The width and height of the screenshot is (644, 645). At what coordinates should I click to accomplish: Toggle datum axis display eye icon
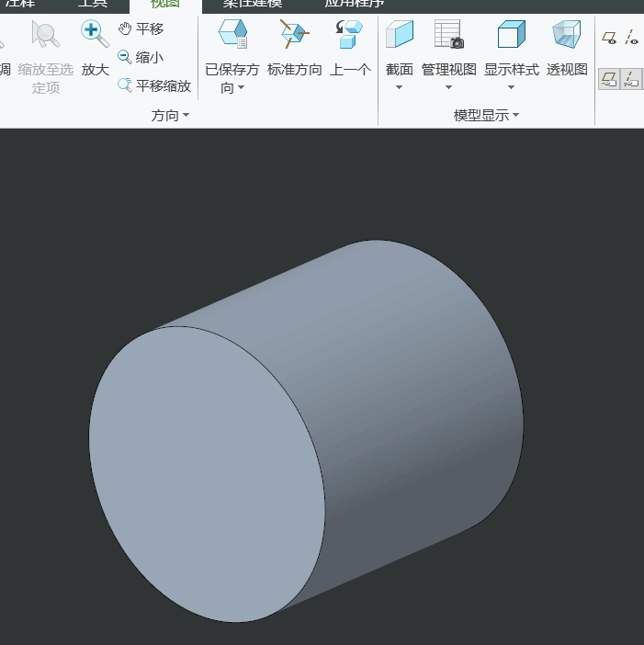pos(631,38)
